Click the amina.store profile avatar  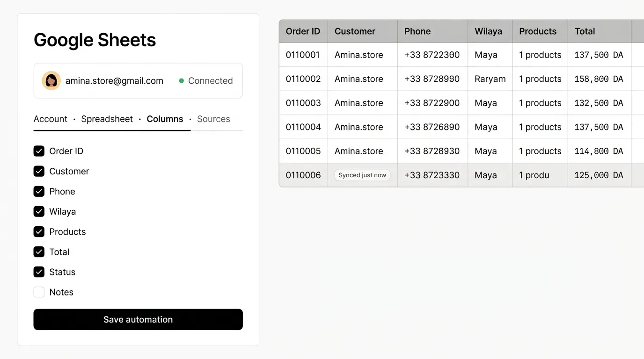point(51,81)
